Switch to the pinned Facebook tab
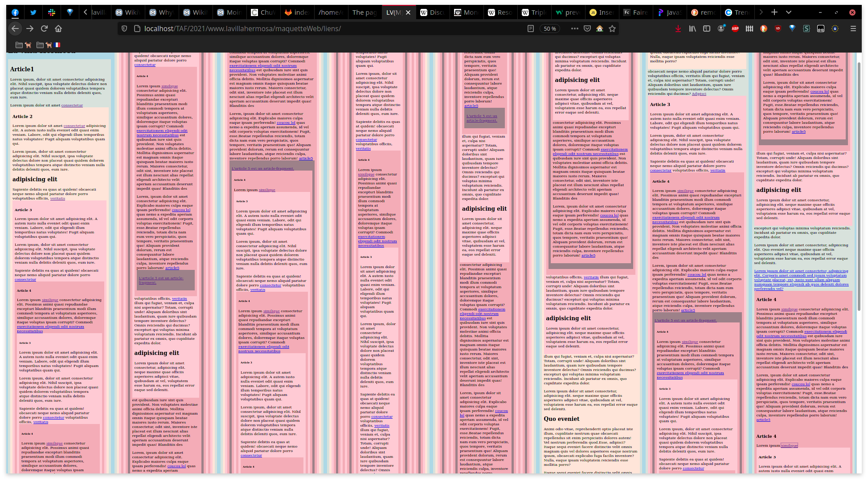This screenshot has width=868, height=481. 15,12
